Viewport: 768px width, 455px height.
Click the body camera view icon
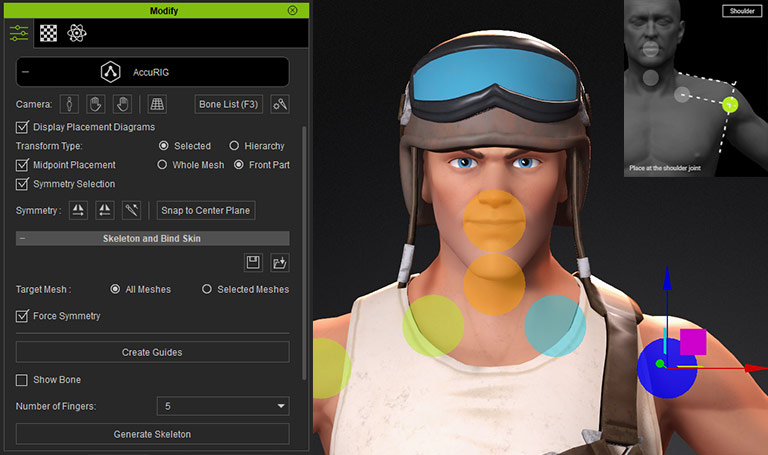[69, 104]
